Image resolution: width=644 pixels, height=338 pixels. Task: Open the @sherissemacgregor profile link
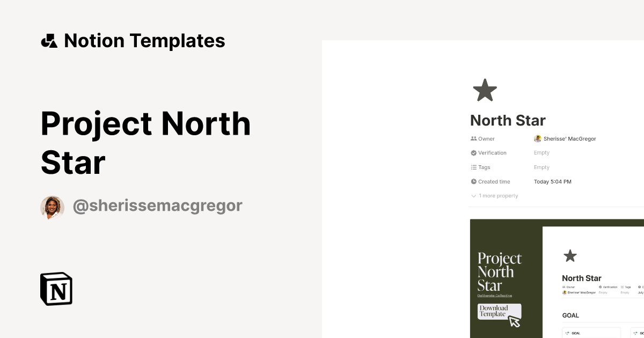tap(158, 205)
